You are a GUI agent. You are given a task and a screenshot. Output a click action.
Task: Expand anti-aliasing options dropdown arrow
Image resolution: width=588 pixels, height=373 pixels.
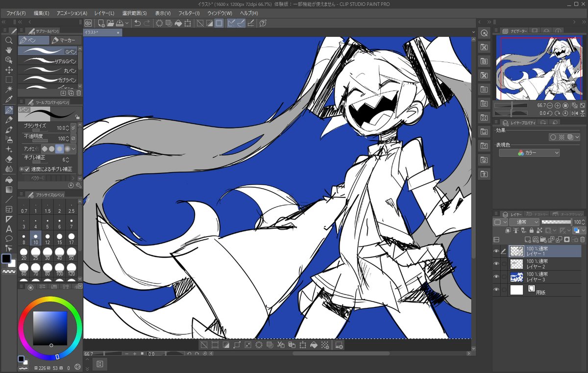[x=74, y=148]
